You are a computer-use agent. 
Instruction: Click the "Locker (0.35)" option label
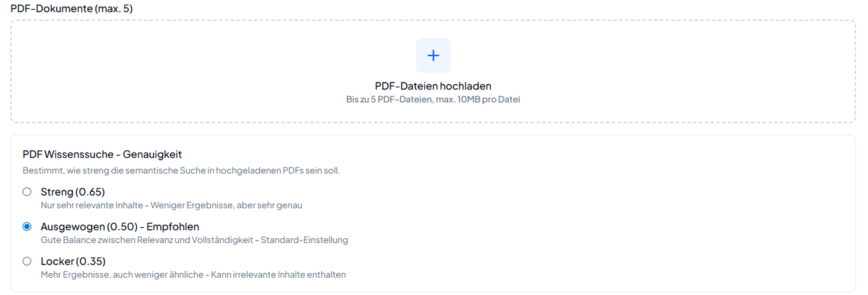pos(73,261)
